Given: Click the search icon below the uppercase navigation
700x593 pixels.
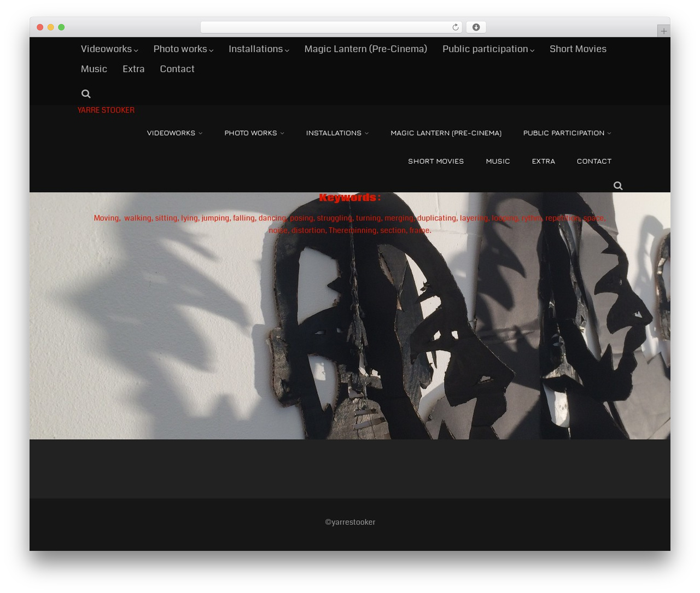Looking at the screenshot, I should click(x=618, y=185).
